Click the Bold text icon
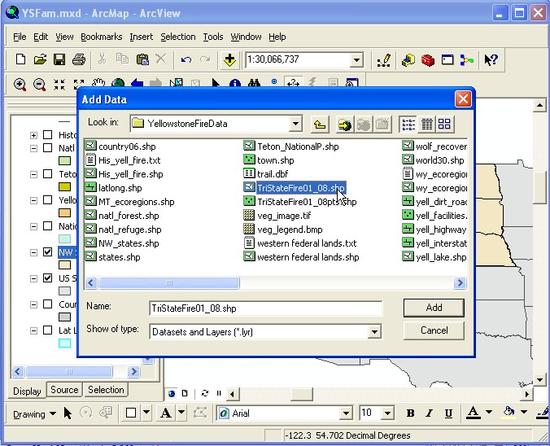 click(410, 413)
